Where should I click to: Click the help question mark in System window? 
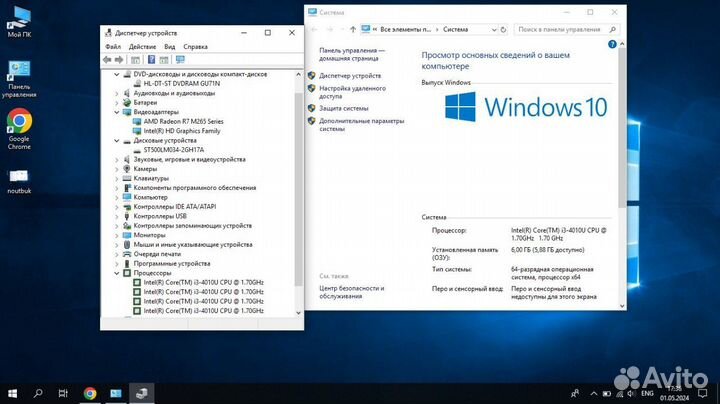pos(612,44)
